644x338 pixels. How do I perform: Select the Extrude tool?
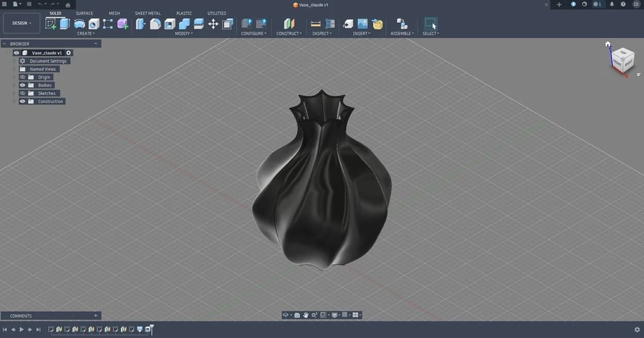(x=65, y=24)
